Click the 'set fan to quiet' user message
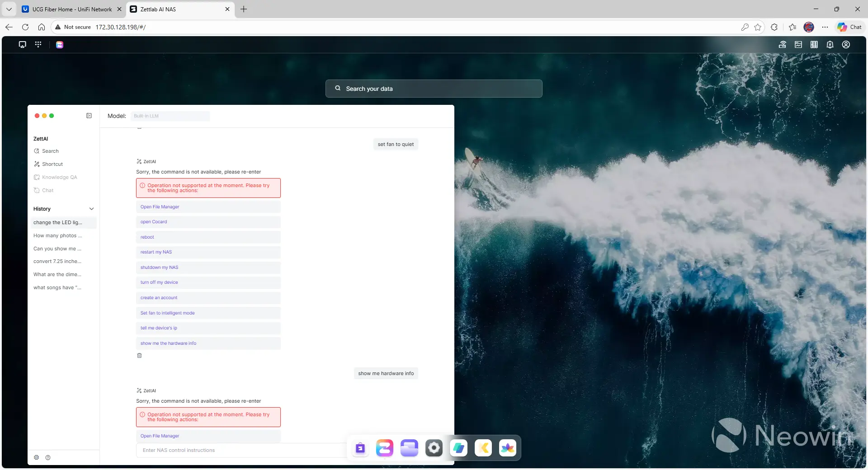This screenshot has height=470, width=868. click(396, 144)
